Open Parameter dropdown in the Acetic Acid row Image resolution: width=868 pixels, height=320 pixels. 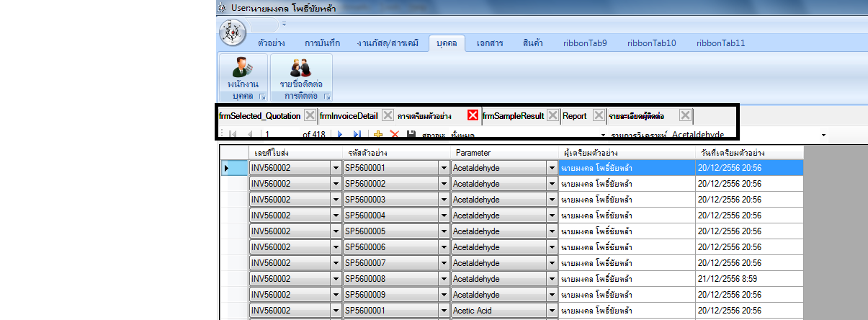point(552,311)
